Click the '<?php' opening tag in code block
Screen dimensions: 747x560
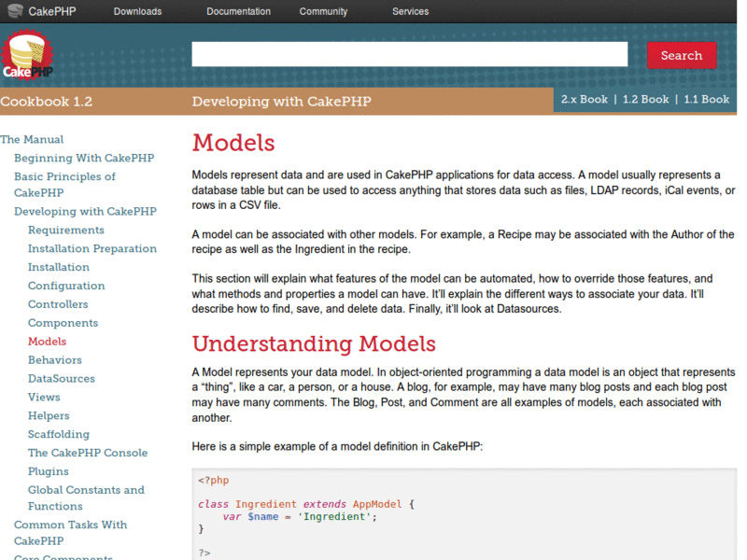click(x=214, y=481)
